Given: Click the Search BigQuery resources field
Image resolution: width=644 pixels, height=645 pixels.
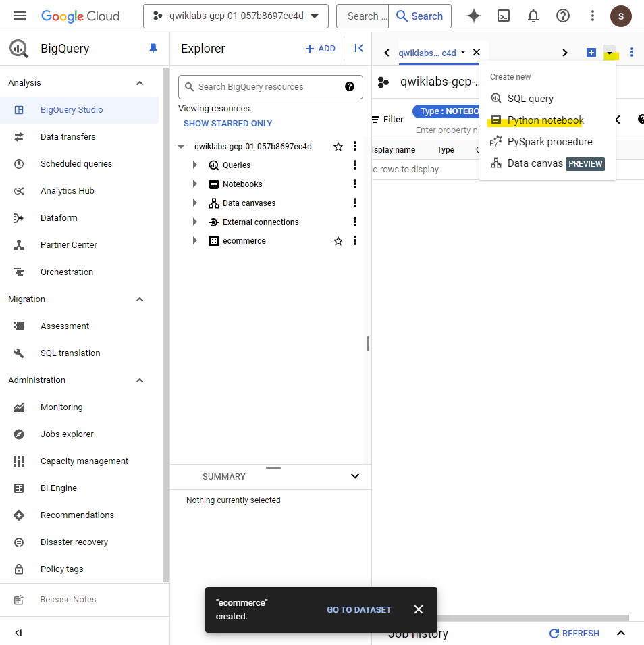Looking at the screenshot, I should click(x=271, y=87).
